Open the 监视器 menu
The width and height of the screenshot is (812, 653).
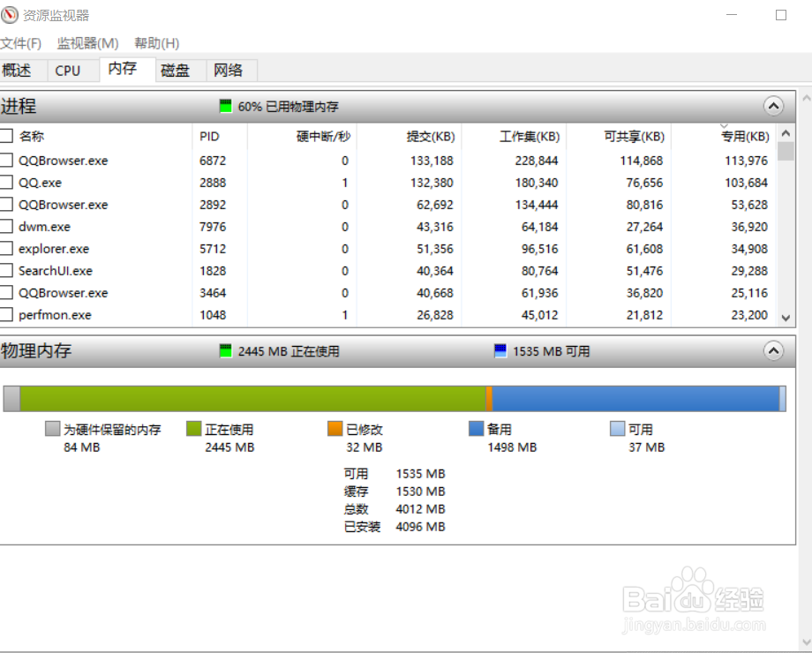pyautogui.click(x=86, y=42)
